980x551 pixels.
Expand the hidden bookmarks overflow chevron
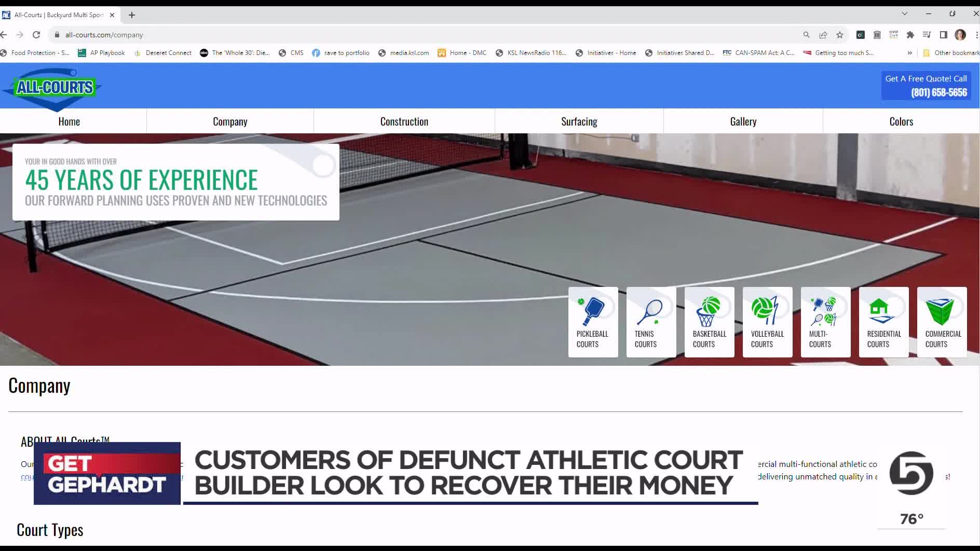point(909,53)
